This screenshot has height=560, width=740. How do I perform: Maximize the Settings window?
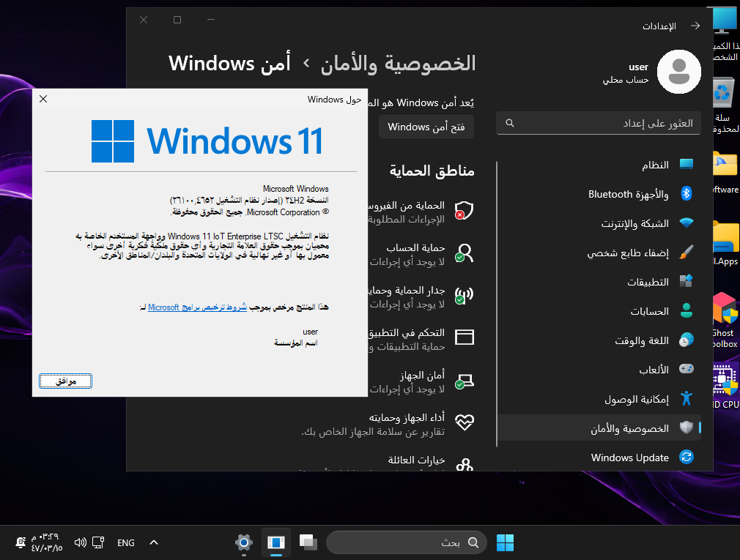177,20
